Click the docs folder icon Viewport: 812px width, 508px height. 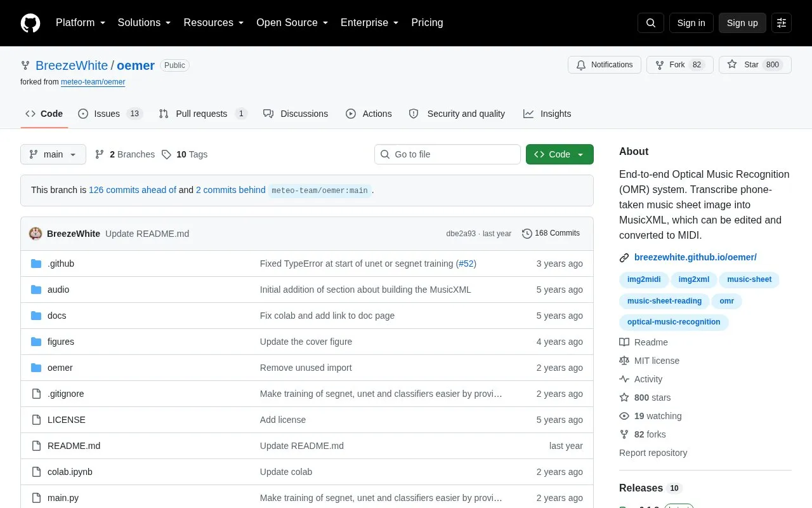(36, 316)
